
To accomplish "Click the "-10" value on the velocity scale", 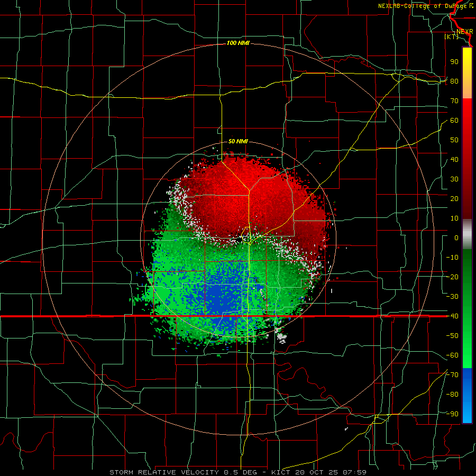I will pos(452,258).
